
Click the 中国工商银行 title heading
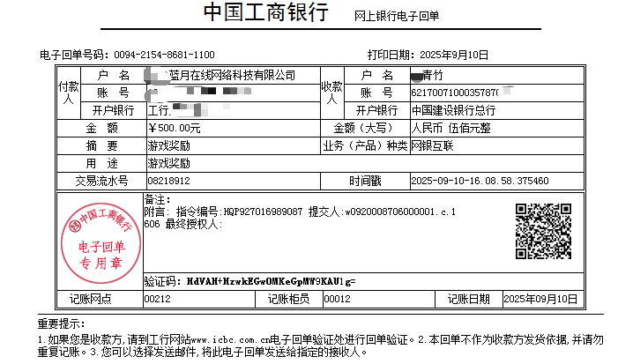tap(265, 13)
